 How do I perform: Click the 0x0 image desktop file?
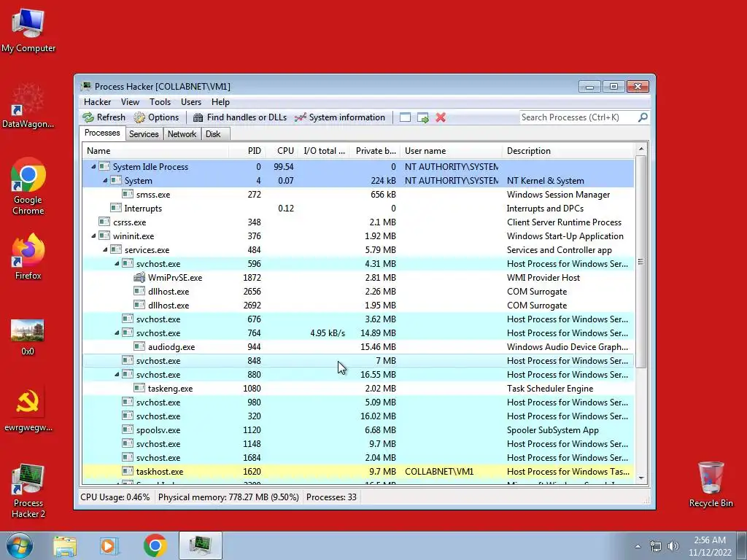[28, 337]
